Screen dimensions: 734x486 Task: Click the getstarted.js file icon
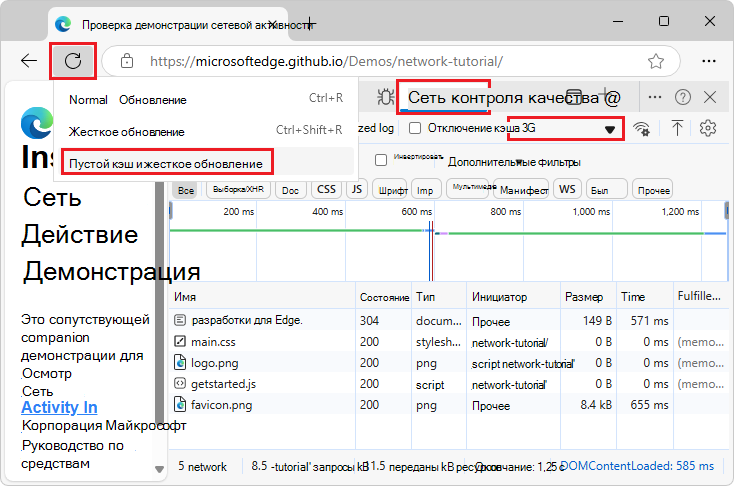coord(180,383)
